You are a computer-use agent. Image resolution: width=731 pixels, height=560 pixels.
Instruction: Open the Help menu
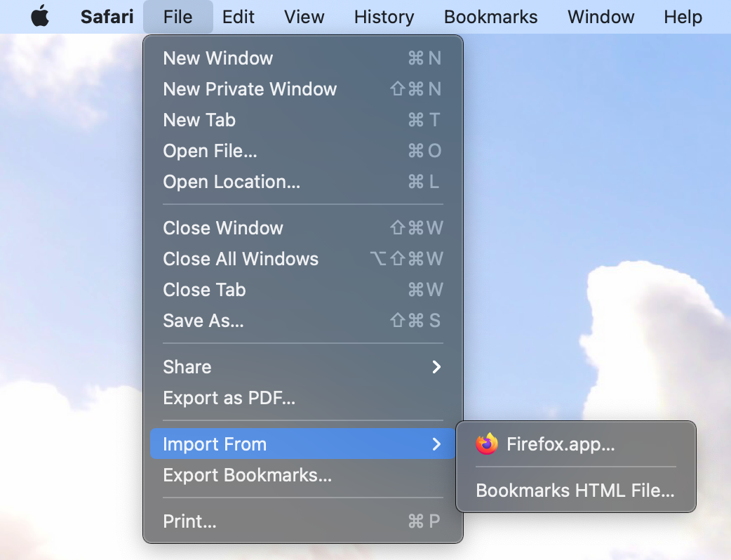683,17
